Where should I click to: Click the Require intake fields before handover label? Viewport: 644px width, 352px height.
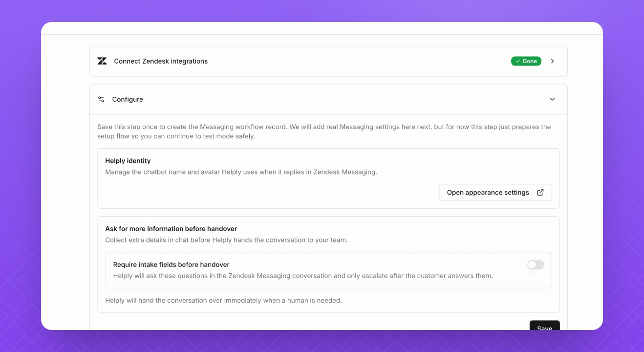pyautogui.click(x=171, y=264)
